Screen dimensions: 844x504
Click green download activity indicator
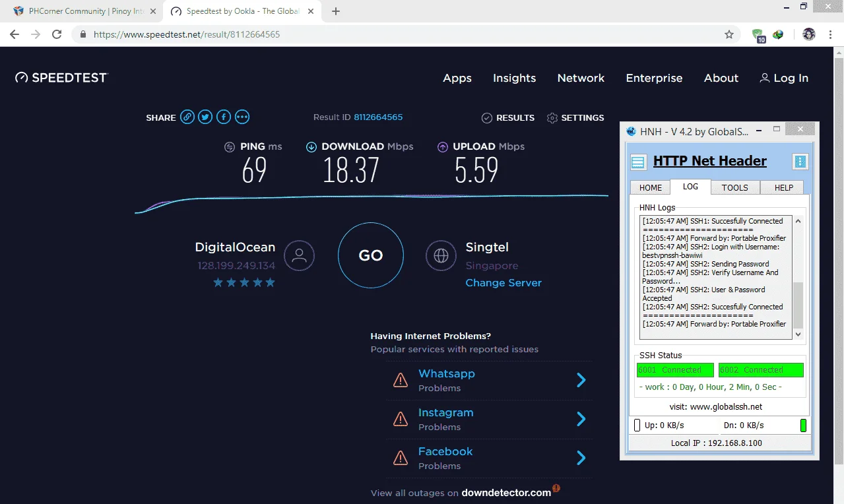[x=803, y=425]
